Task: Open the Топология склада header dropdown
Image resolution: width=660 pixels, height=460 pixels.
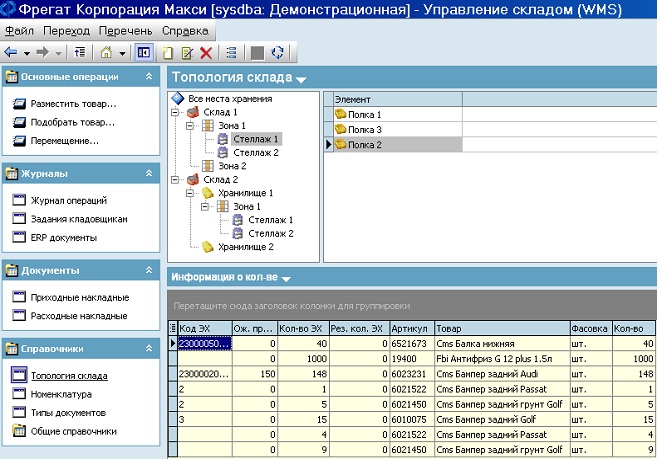Action: [301, 79]
